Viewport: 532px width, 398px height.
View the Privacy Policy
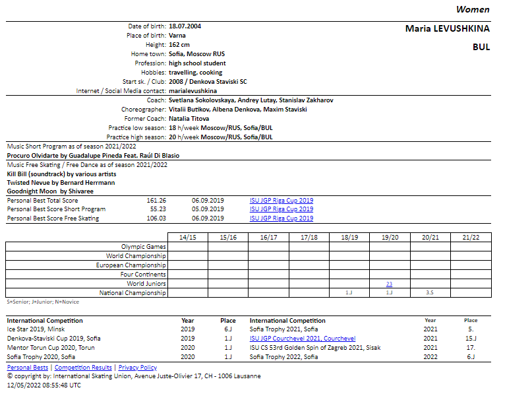tap(138, 368)
